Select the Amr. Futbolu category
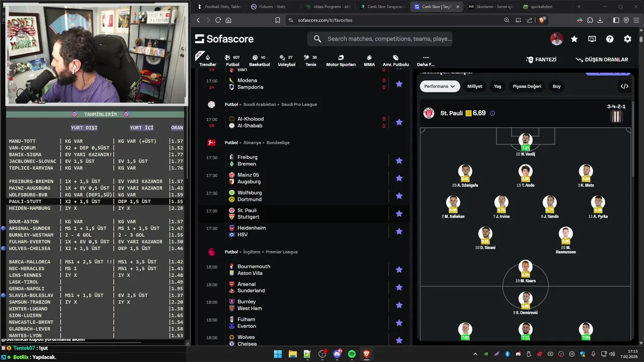The width and height of the screenshot is (644, 362). pos(396,60)
